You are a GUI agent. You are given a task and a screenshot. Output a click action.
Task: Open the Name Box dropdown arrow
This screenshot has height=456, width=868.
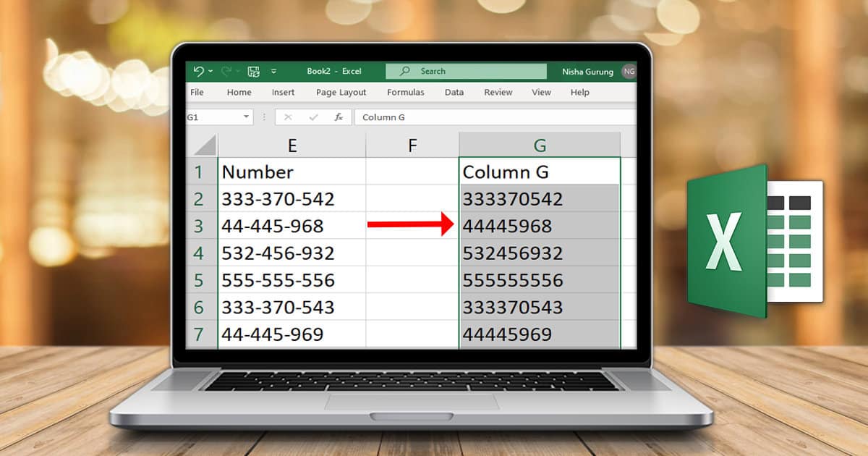pos(247,117)
